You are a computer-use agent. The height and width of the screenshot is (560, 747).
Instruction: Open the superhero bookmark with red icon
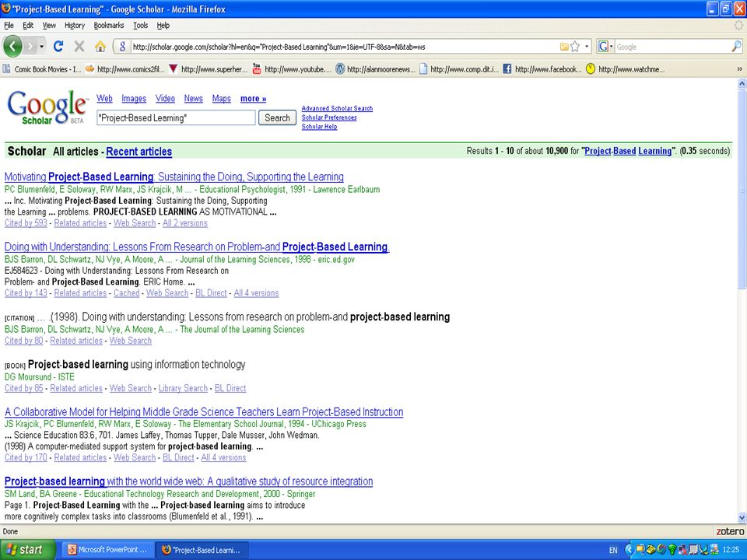(x=209, y=69)
